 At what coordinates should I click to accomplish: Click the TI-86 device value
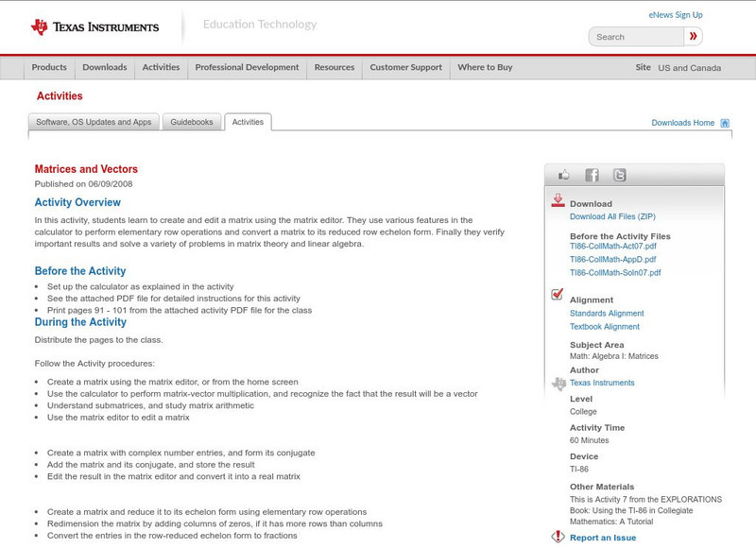pyautogui.click(x=579, y=469)
